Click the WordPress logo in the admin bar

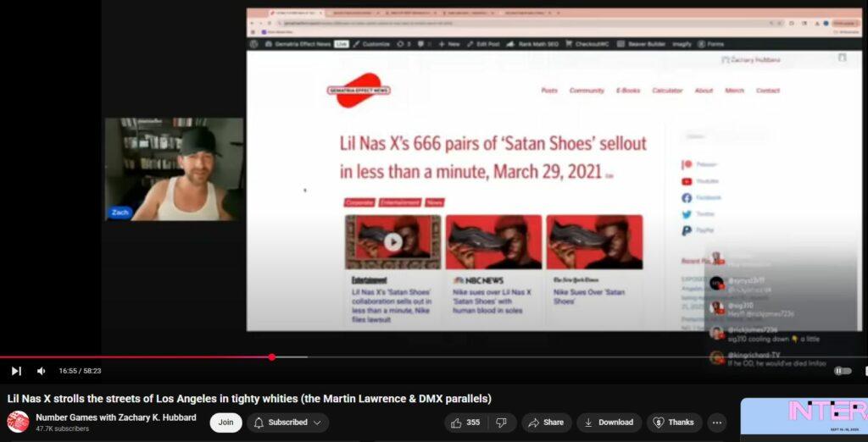(x=253, y=44)
